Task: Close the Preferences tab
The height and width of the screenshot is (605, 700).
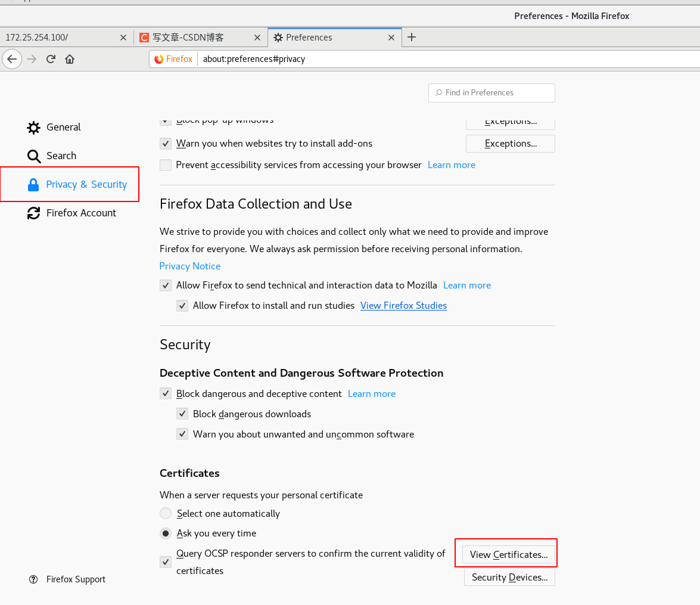Action: click(x=391, y=38)
